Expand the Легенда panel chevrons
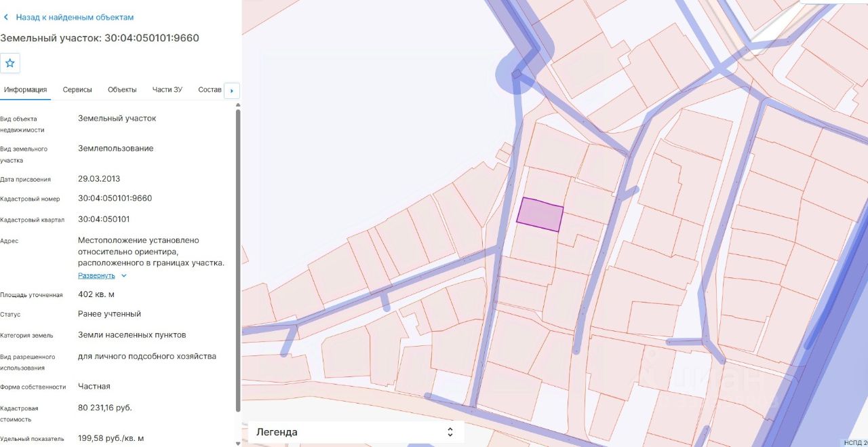 click(x=450, y=432)
